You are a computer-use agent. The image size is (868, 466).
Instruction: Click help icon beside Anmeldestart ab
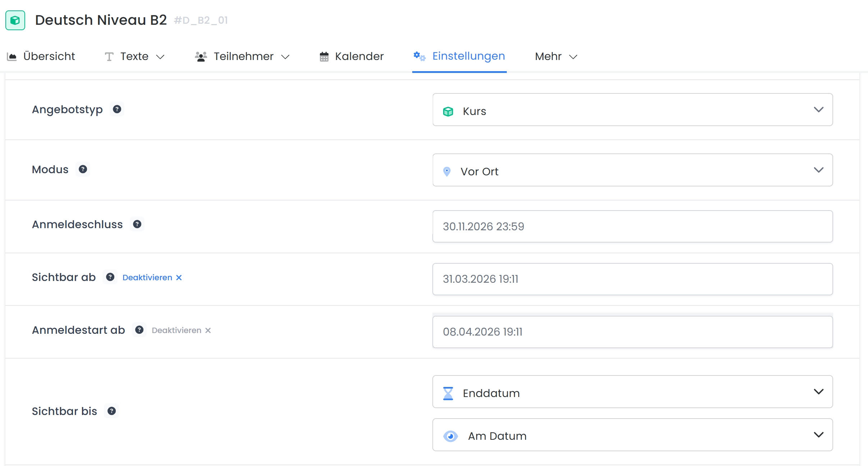point(139,330)
